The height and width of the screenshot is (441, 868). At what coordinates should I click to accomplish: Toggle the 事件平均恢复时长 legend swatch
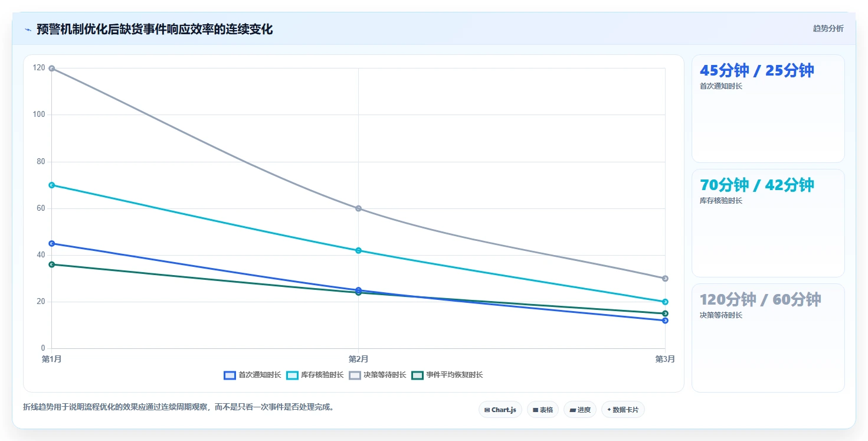point(418,375)
